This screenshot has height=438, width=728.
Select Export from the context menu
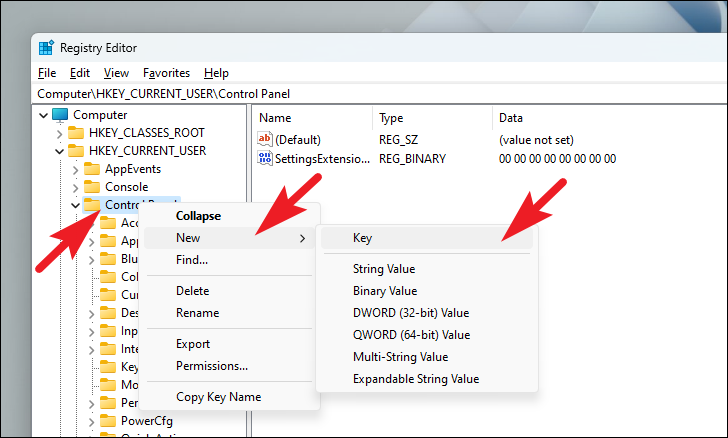[x=230, y=344]
